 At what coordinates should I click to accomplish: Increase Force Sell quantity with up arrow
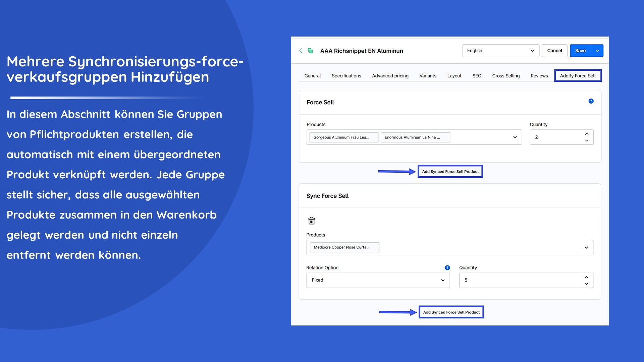click(587, 134)
